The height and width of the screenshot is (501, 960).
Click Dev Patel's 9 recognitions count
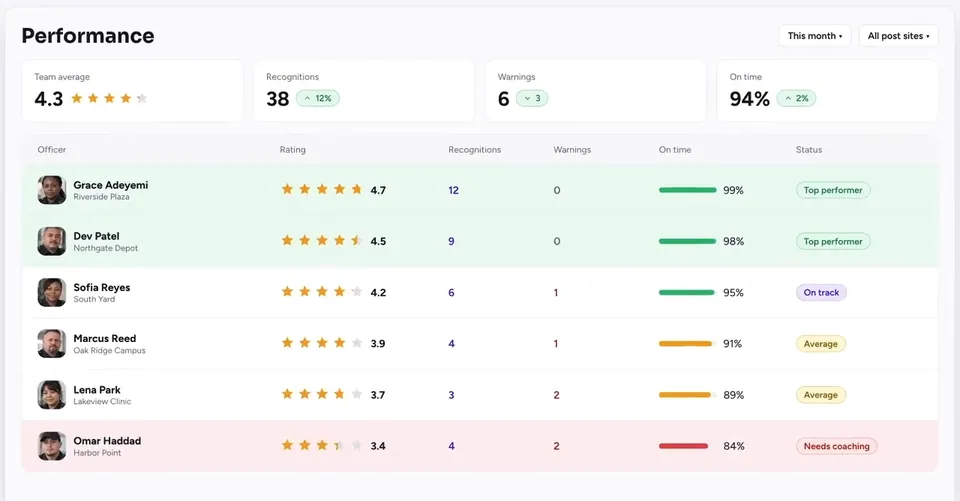451,241
